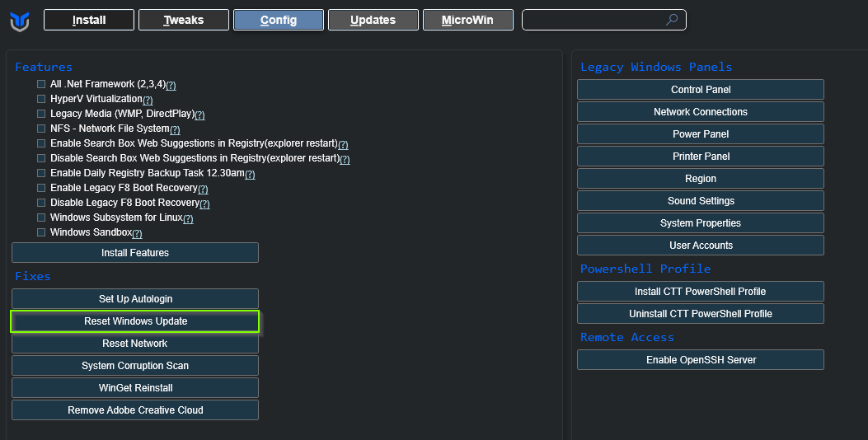Run Reset Windows Update fix

pyautogui.click(x=135, y=321)
